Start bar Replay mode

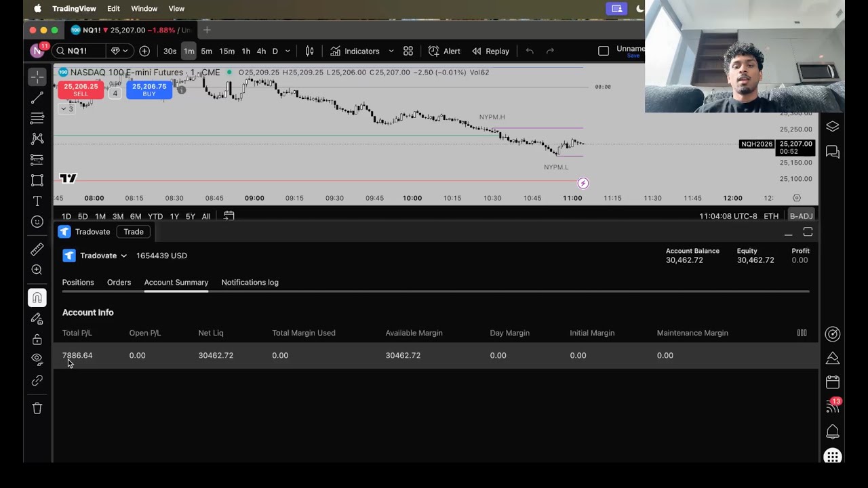490,51
